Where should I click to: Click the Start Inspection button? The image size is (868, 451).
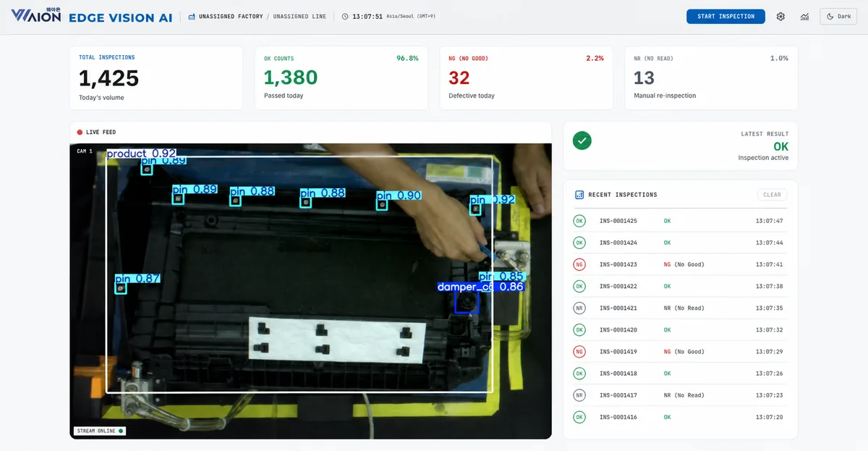click(726, 16)
